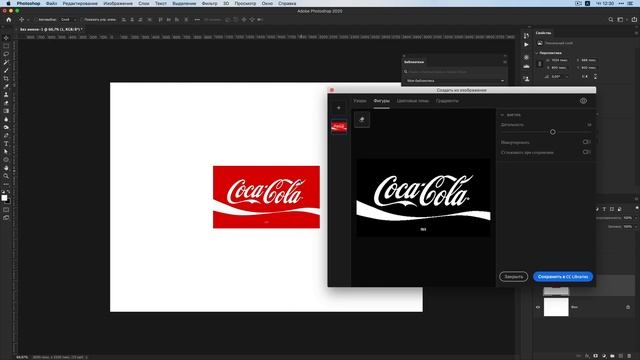Toggle the Инвертировать switch
This screenshot has height=360, width=640.
tap(587, 142)
